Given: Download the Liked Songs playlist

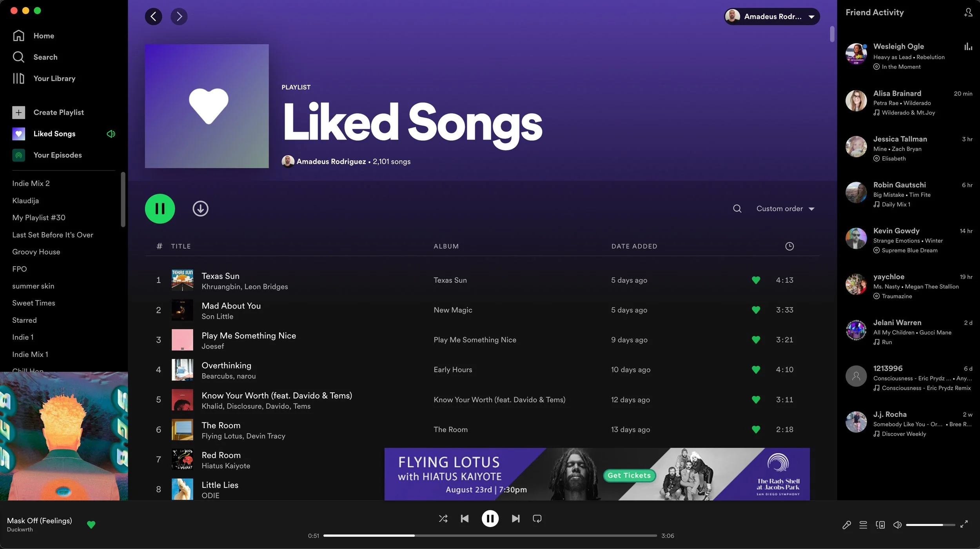Looking at the screenshot, I should [x=200, y=209].
